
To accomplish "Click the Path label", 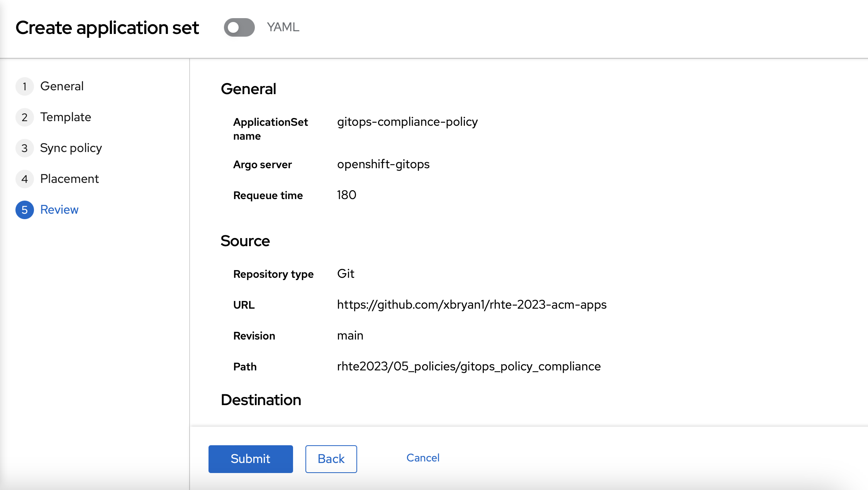I will [245, 367].
